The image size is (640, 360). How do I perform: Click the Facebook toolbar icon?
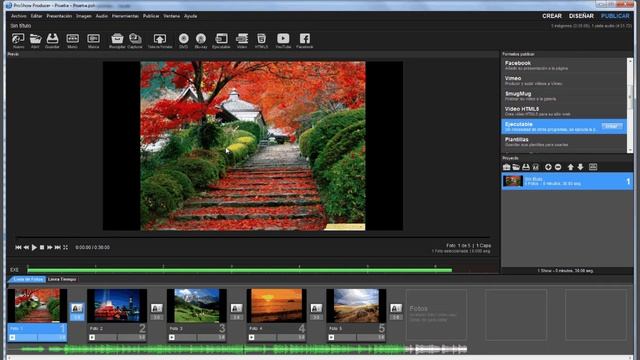click(304, 39)
